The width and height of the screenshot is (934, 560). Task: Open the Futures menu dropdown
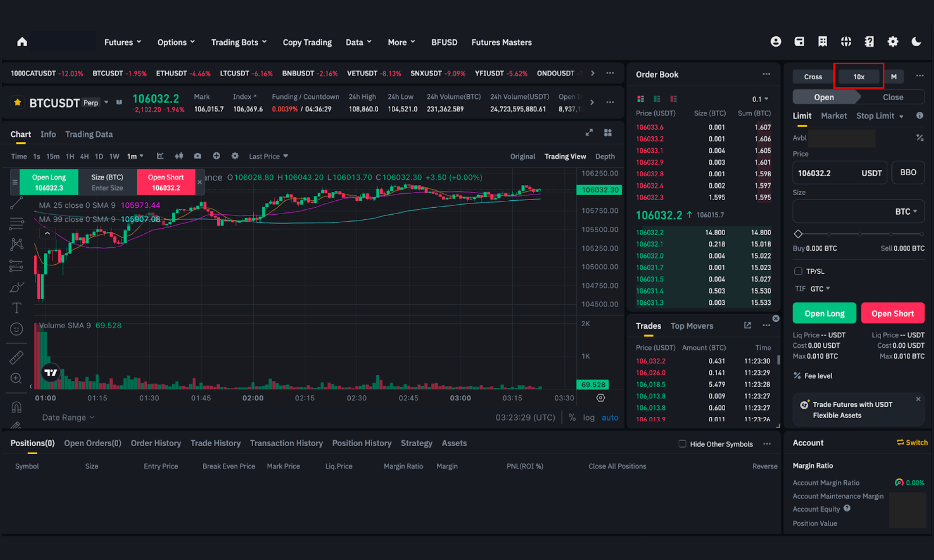coord(122,42)
